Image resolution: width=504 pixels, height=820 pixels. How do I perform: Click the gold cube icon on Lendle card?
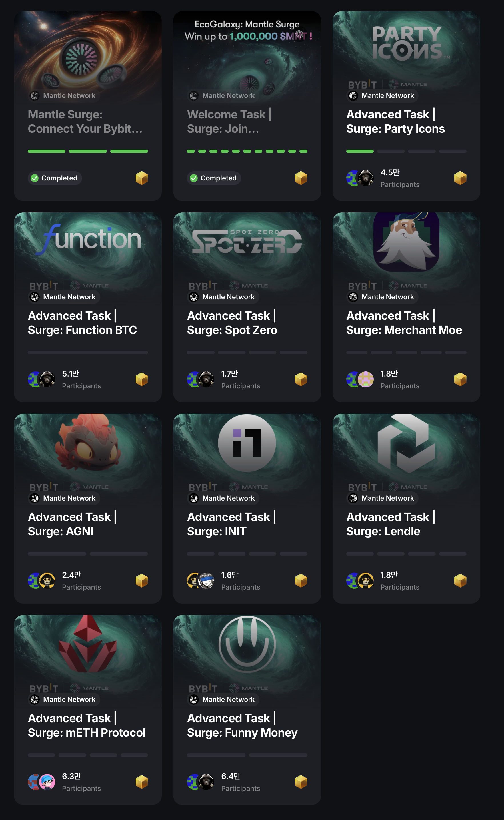pyautogui.click(x=460, y=581)
